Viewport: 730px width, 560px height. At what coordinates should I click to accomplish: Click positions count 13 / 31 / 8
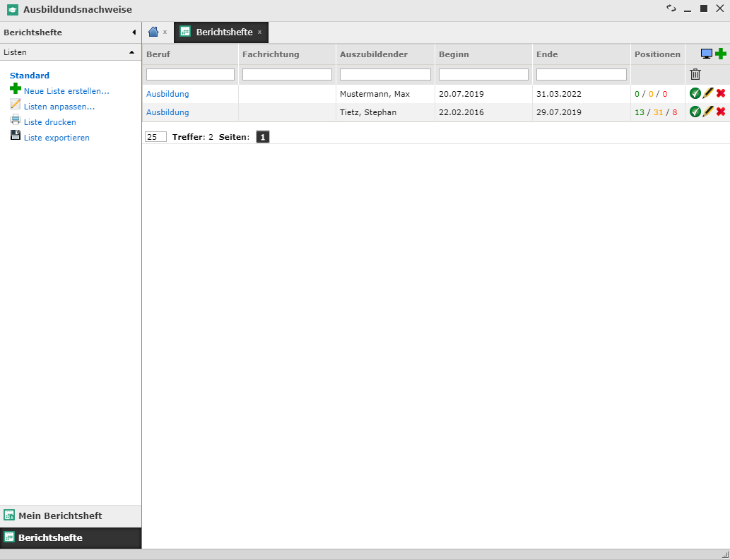(x=656, y=112)
